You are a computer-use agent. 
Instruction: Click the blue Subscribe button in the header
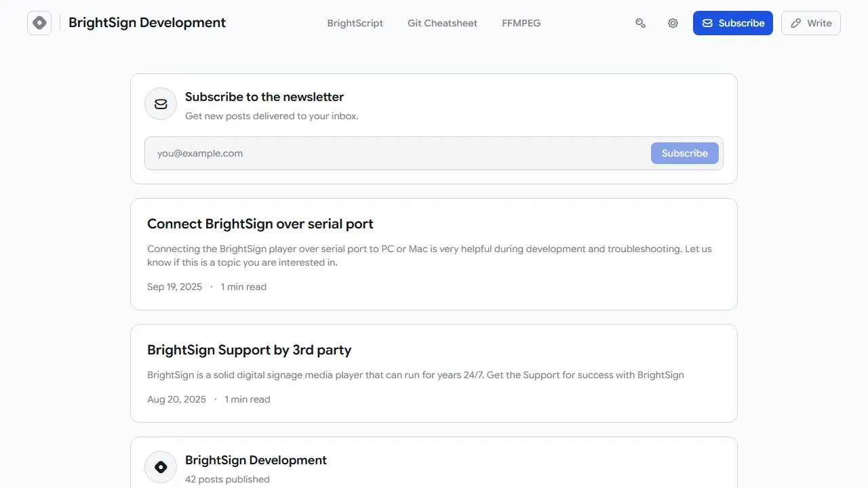pos(732,22)
